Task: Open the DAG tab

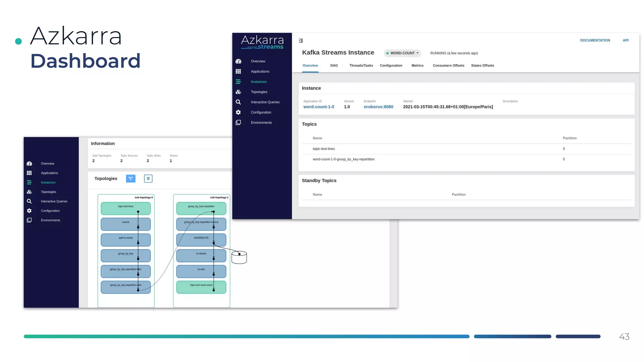Action: (x=334, y=65)
